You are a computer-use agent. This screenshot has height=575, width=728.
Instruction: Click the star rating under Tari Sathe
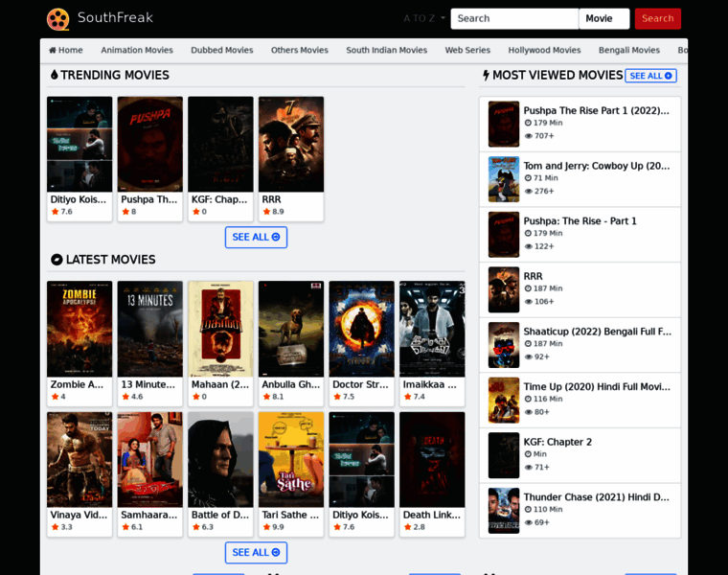click(x=273, y=527)
